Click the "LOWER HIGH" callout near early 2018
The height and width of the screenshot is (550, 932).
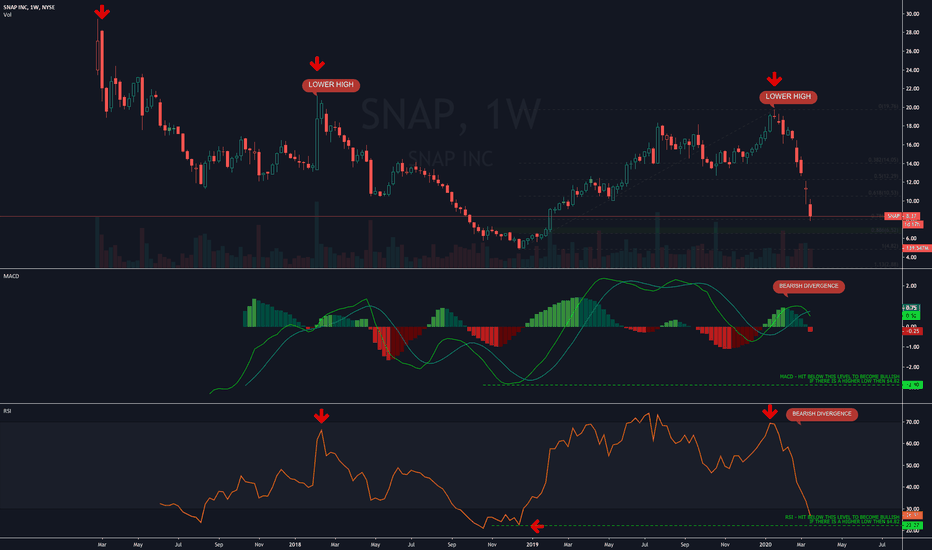[x=330, y=85]
